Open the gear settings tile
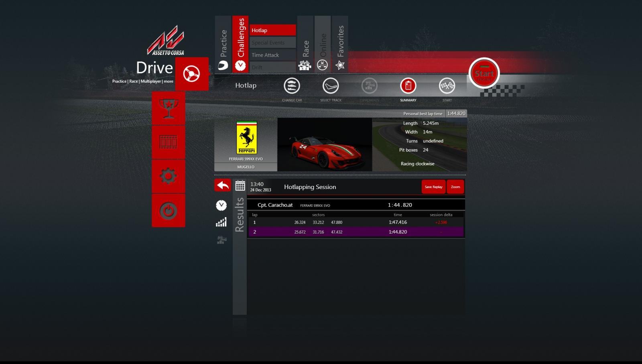The width and height of the screenshot is (642, 364). [x=169, y=176]
